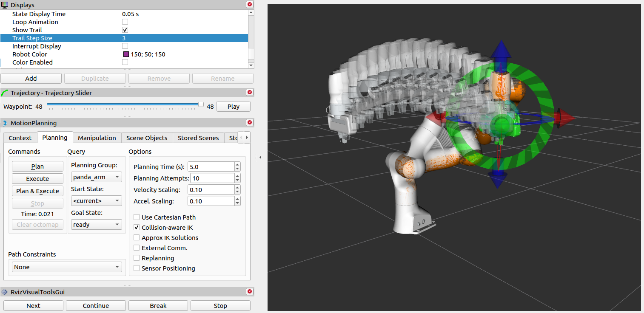
Task: Close the MotionPlanning panel
Action: [250, 123]
